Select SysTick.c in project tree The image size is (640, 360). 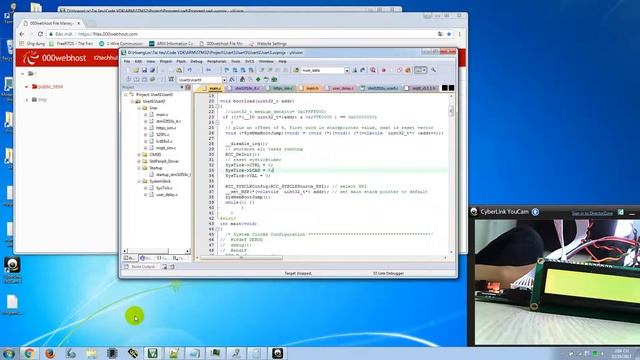pyautogui.click(x=164, y=188)
